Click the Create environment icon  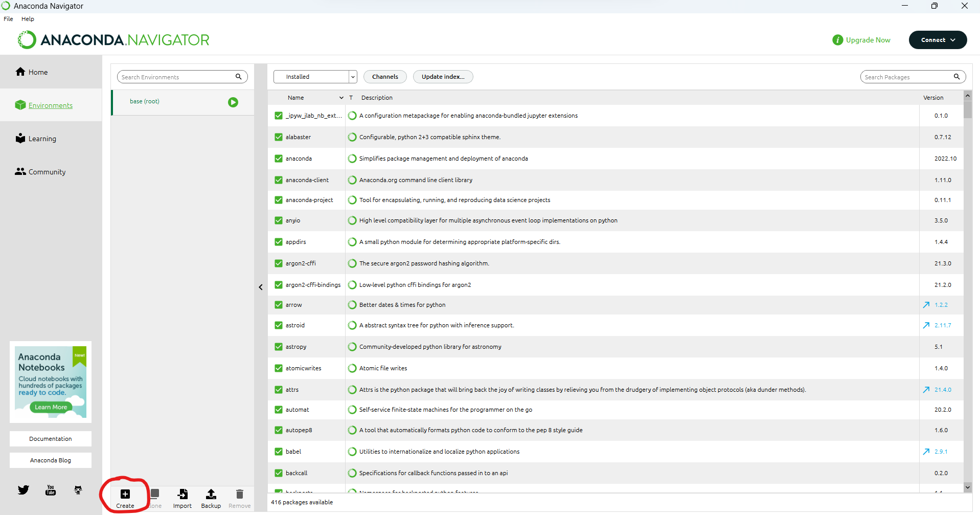125,494
